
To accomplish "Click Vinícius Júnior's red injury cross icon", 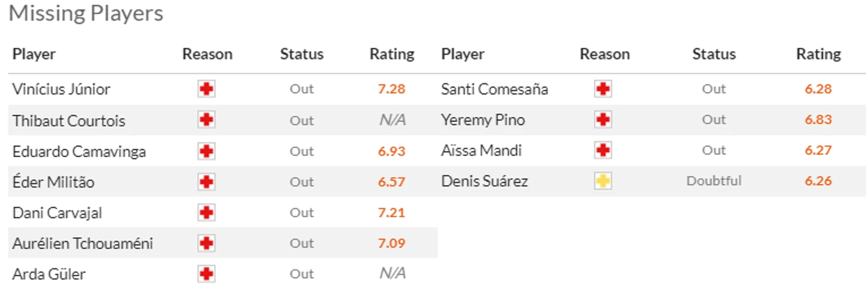I will point(206,89).
